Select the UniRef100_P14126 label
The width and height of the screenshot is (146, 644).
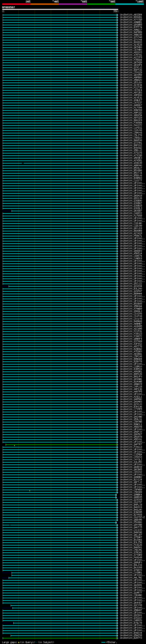point(131,545)
